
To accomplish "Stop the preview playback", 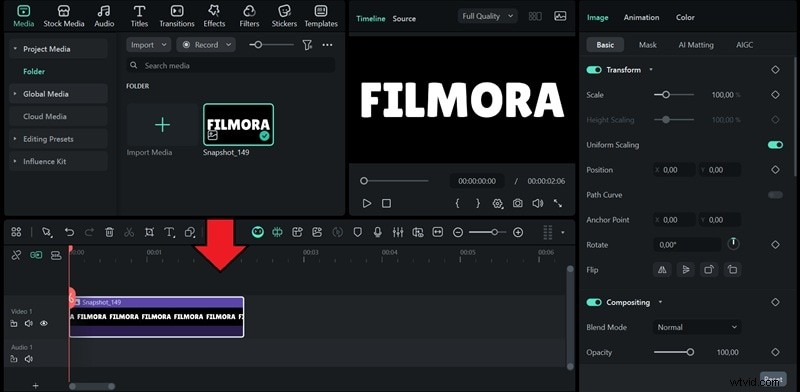I will pos(387,203).
